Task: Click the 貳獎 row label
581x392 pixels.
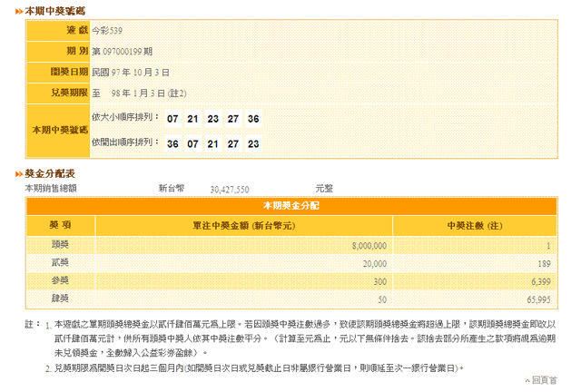Action: pos(60,262)
